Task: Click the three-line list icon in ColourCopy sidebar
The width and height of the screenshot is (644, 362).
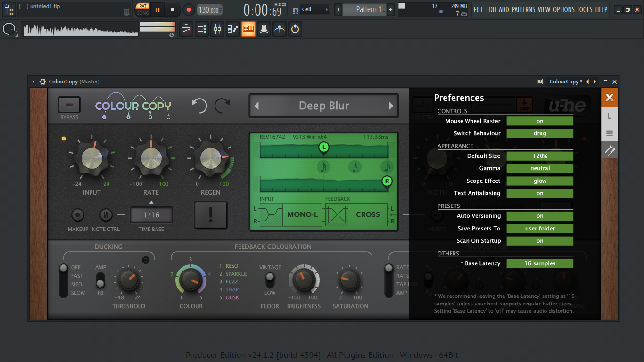Action: coord(610,133)
